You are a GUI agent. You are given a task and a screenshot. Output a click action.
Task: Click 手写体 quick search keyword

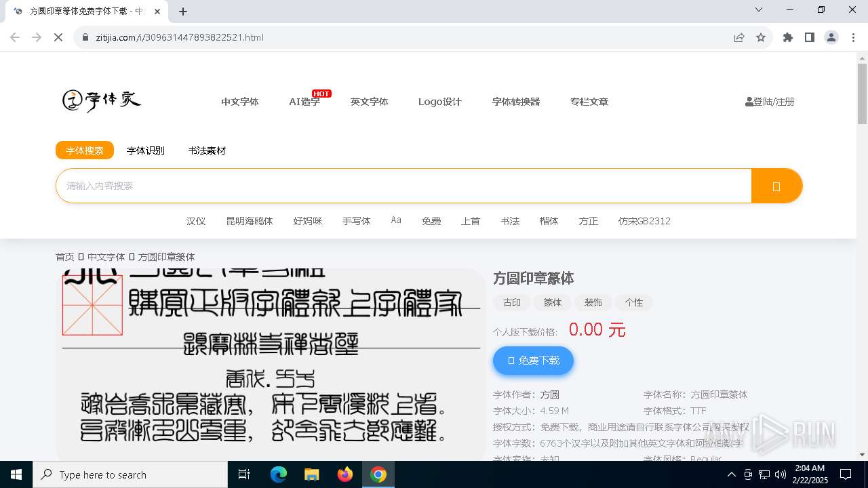point(357,221)
